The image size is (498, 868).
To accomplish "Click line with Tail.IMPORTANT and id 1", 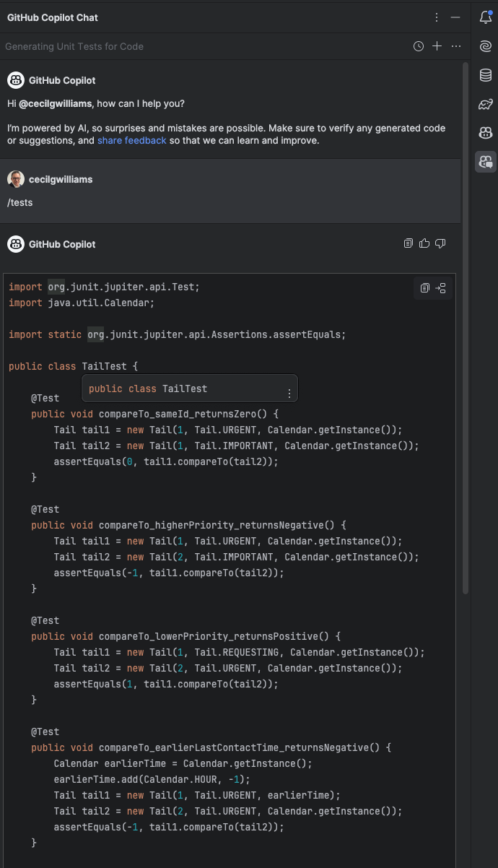I will tap(236, 446).
